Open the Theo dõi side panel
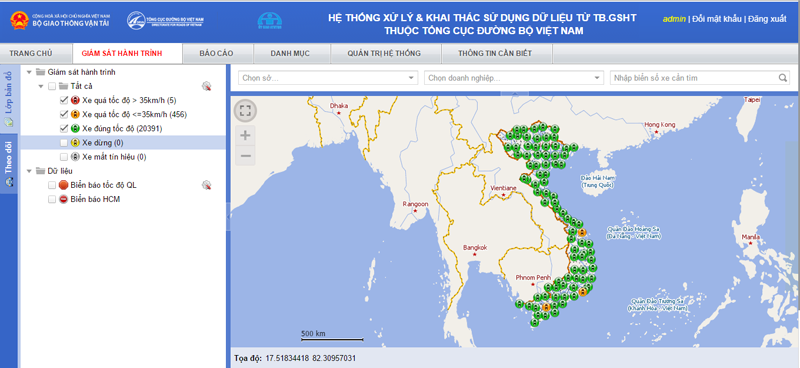This screenshot has width=800, height=368. pos(9,164)
